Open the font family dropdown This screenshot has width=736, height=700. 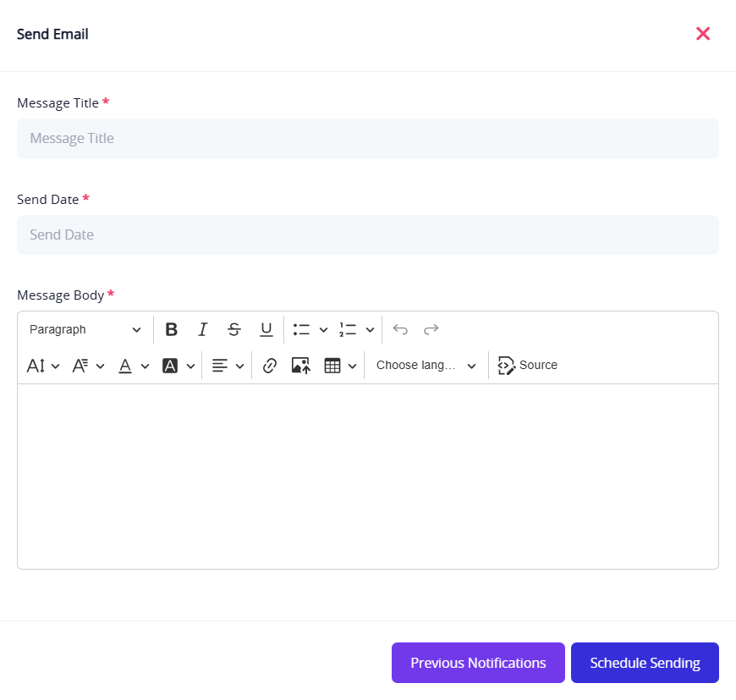tap(88, 366)
